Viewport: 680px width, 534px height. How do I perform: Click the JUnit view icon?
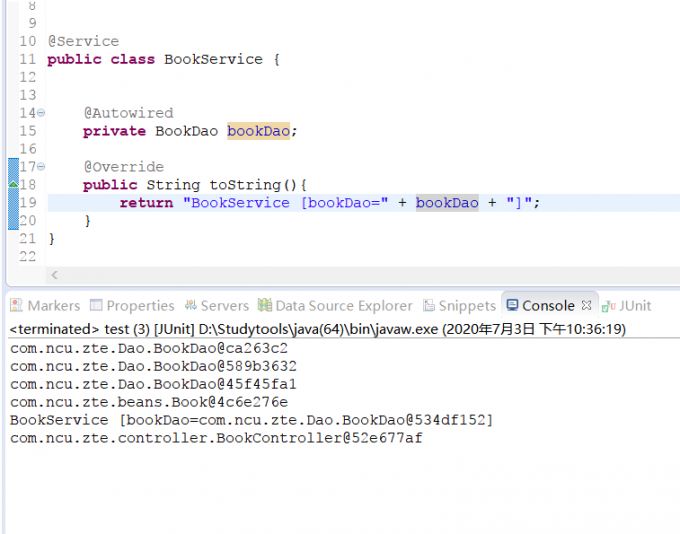(608, 306)
